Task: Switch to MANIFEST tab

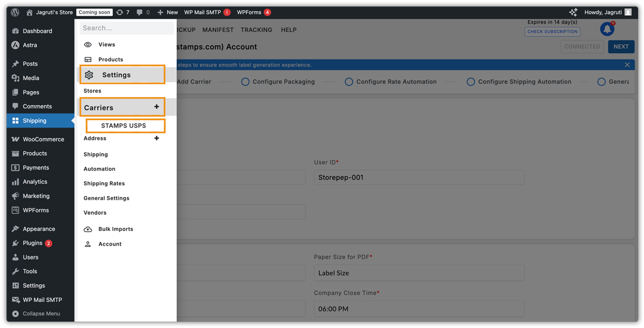Action: [218, 30]
